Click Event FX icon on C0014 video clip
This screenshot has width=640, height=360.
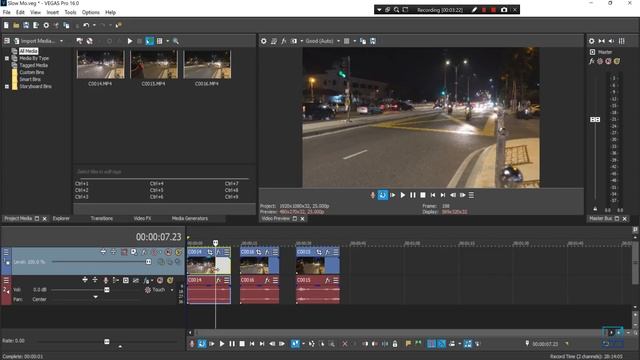pos(218,252)
